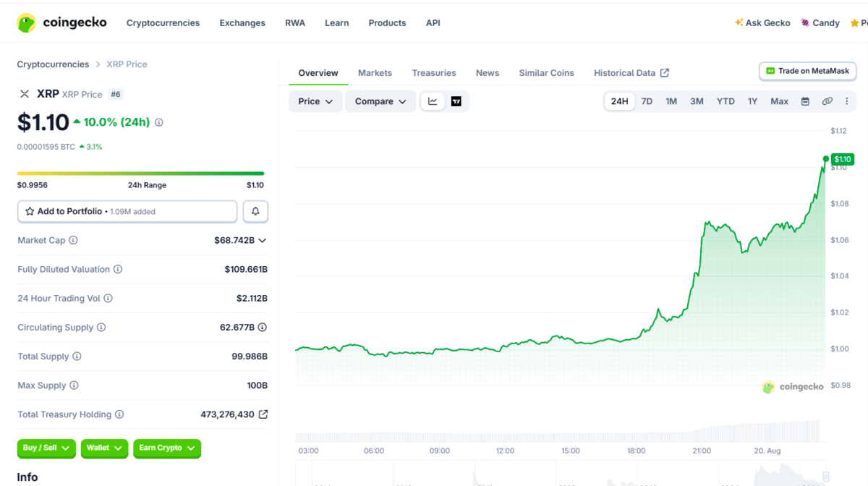The height and width of the screenshot is (486, 868).
Task: Click chart link share icon
Action: (x=827, y=101)
